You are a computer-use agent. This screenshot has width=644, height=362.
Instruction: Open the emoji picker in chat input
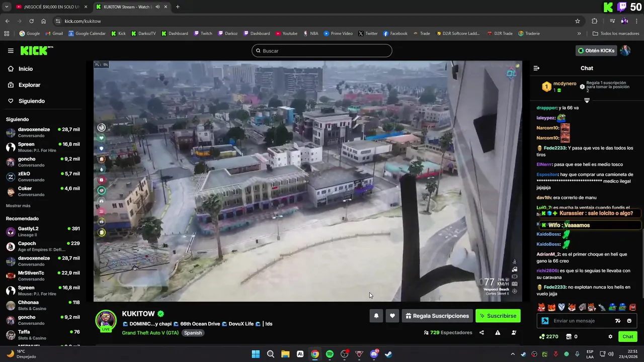click(x=629, y=321)
